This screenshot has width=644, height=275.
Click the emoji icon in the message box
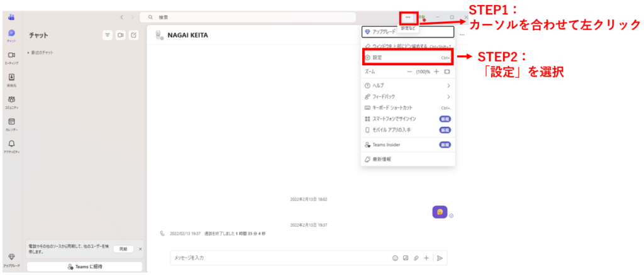coord(396,258)
